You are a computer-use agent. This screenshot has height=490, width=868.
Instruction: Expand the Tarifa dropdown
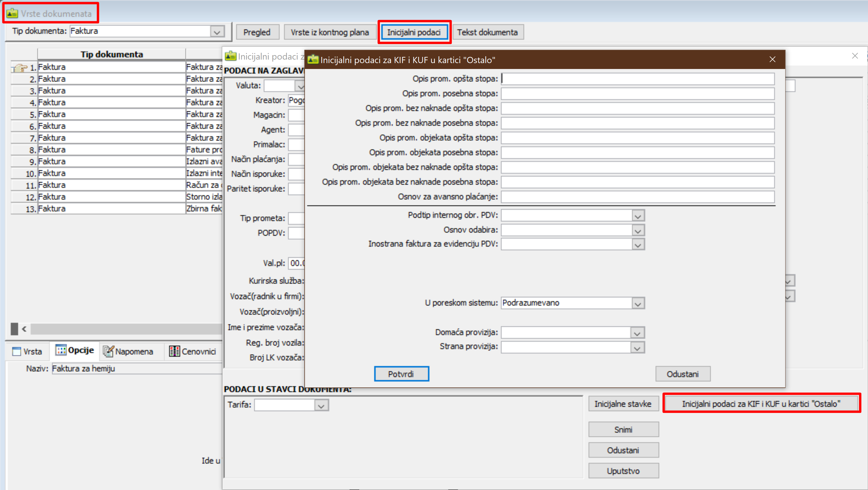(321, 405)
